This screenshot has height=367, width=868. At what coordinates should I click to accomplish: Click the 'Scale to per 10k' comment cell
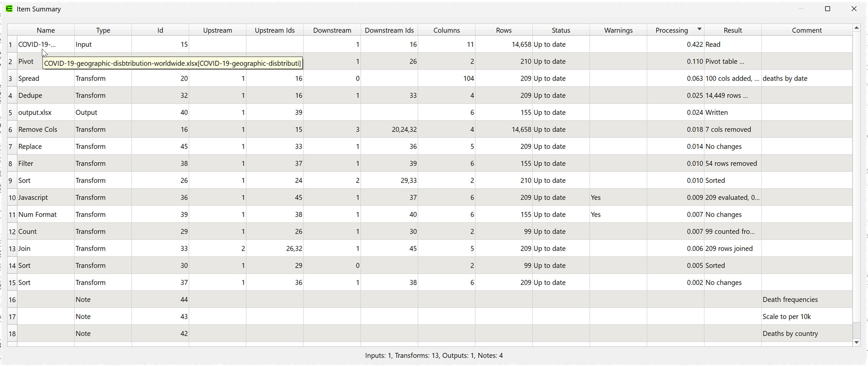(x=807, y=316)
